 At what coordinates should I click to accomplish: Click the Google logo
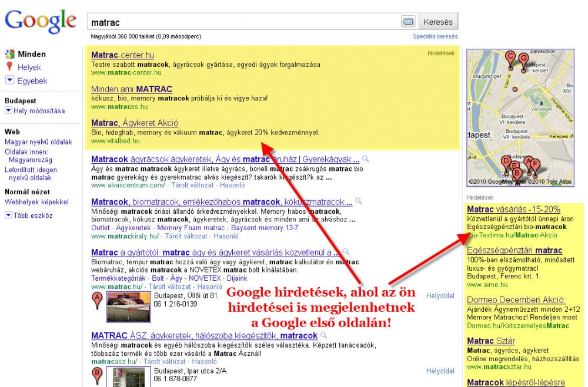point(41,21)
